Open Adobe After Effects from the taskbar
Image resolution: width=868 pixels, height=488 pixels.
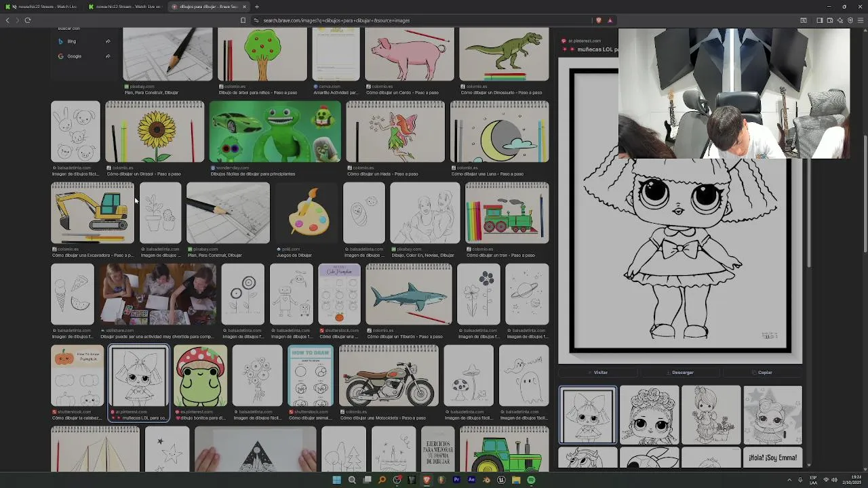[x=471, y=480]
